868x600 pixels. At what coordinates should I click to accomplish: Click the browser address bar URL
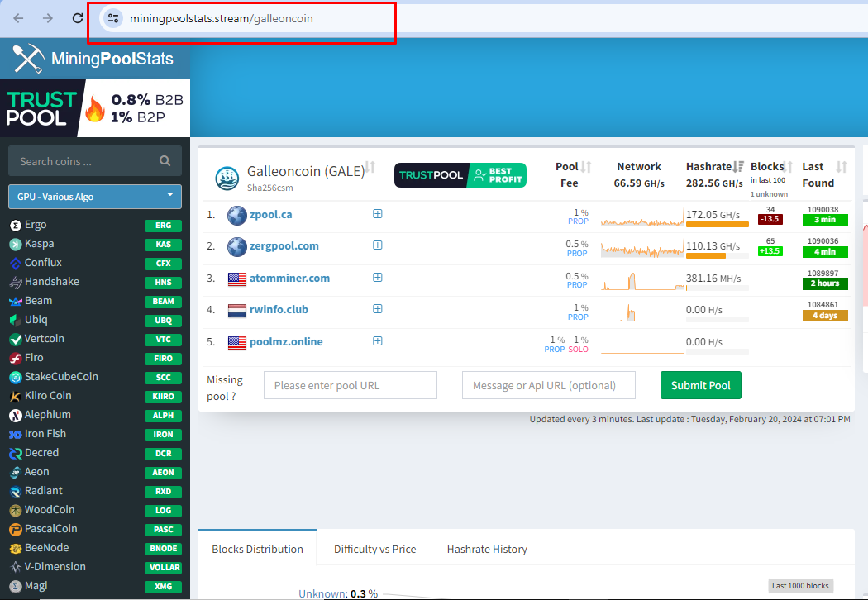pos(222,18)
